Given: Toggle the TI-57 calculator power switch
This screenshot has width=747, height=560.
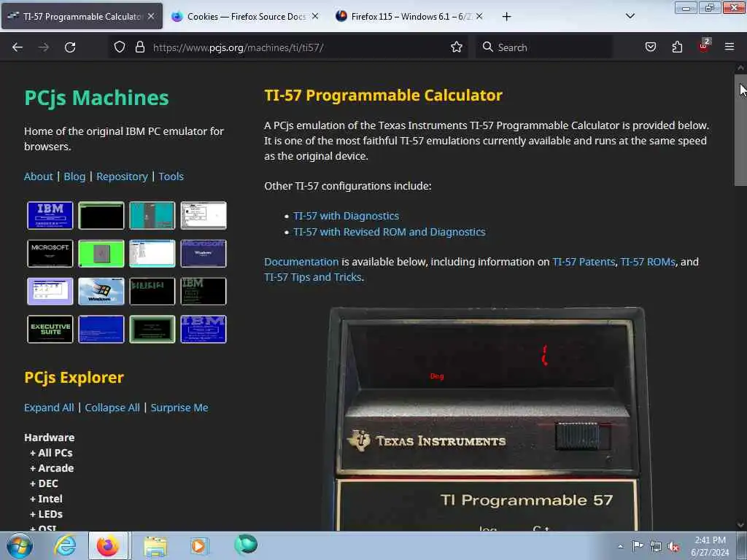Looking at the screenshot, I should coord(583,436).
